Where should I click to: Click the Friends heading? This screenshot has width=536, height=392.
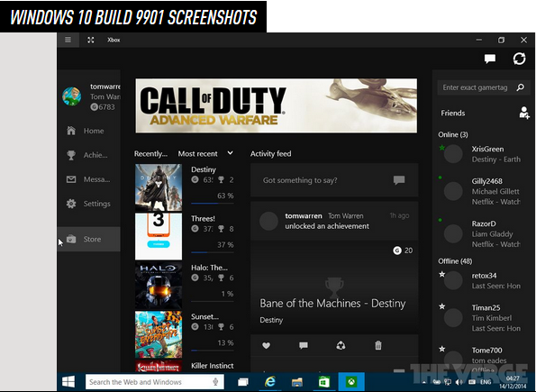[452, 113]
